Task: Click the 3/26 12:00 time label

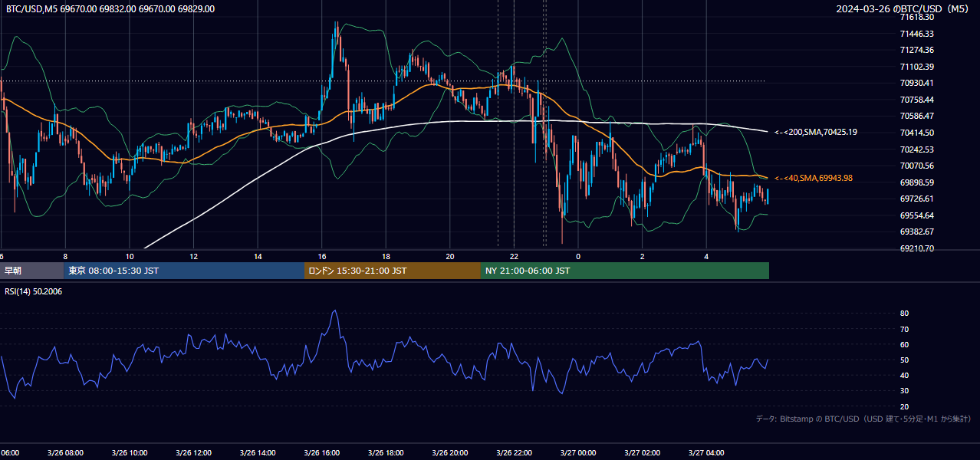Action: [x=194, y=453]
